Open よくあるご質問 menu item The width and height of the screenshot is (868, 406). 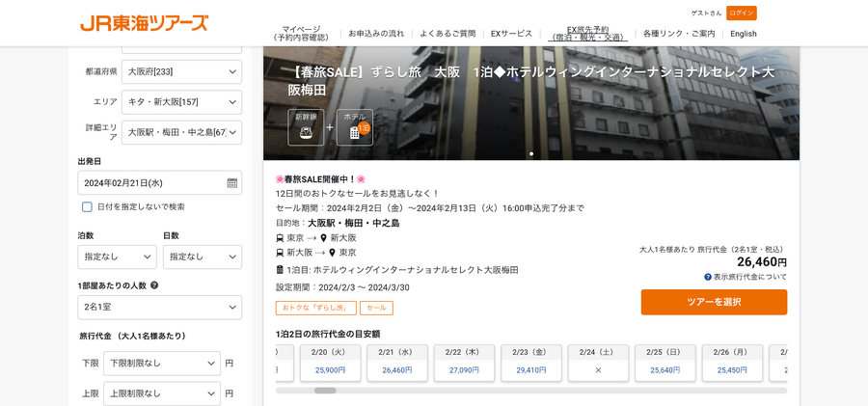click(x=448, y=33)
